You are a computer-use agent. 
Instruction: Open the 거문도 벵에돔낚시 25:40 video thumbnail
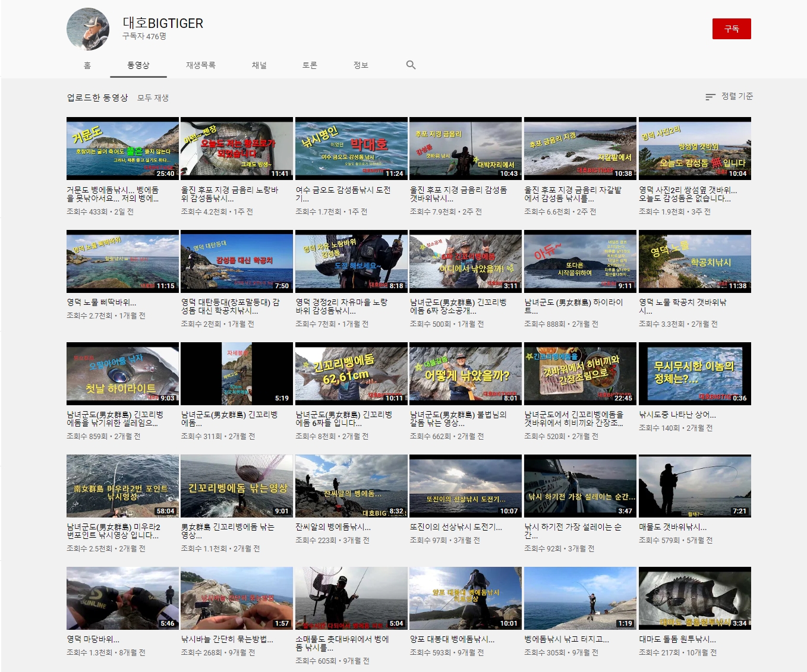pyautogui.click(x=122, y=148)
